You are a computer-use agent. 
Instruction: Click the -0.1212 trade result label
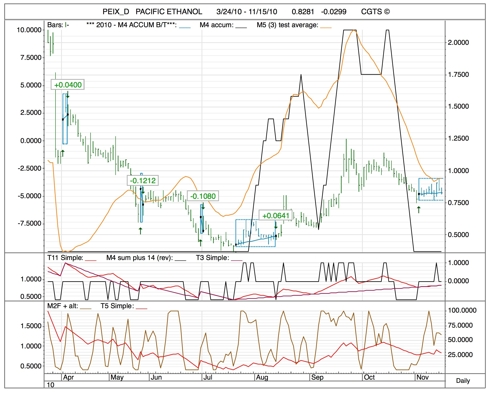(x=143, y=181)
